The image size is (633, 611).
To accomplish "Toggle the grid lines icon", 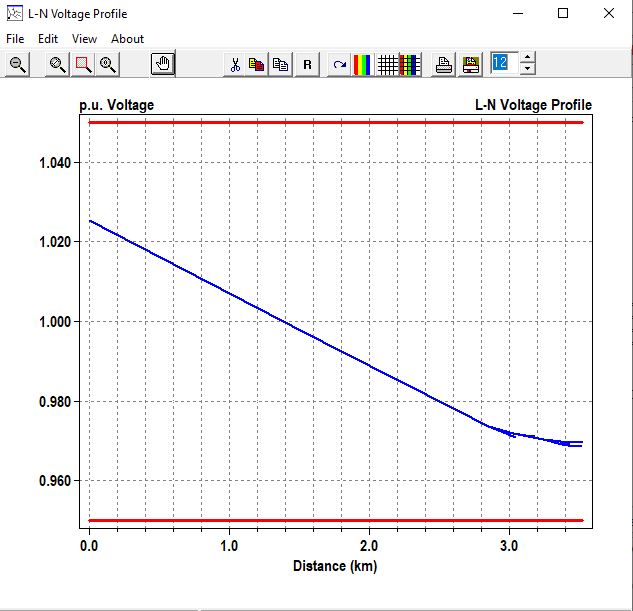I will (387, 65).
